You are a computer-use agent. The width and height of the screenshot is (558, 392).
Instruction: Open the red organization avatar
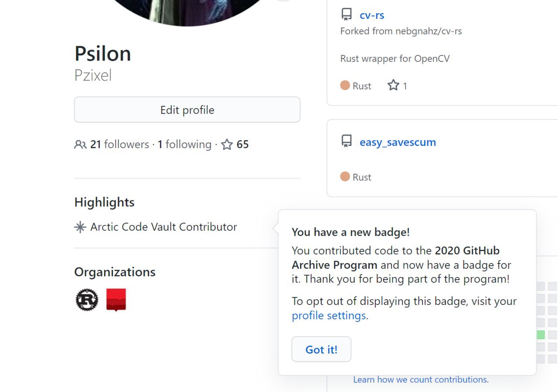[x=116, y=300]
